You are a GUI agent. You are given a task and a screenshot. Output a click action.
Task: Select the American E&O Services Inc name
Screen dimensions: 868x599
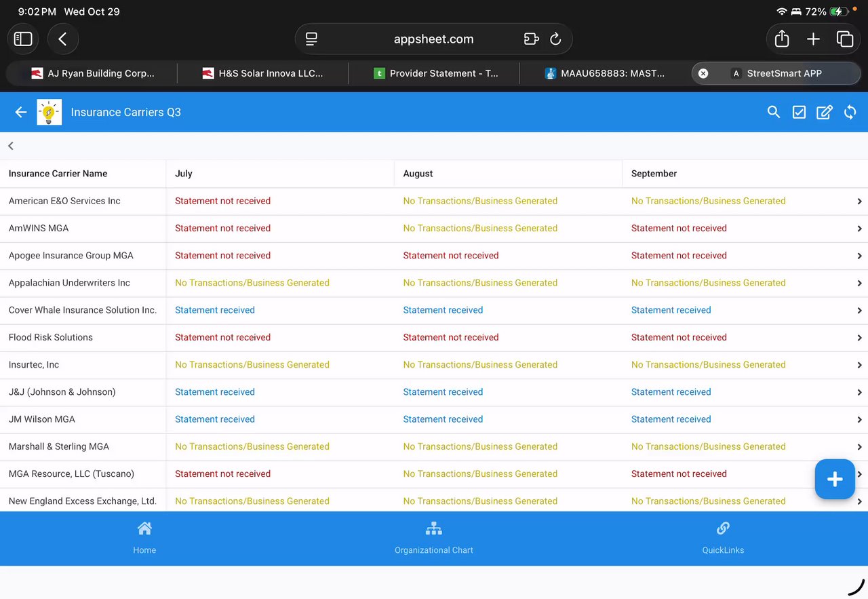click(64, 201)
